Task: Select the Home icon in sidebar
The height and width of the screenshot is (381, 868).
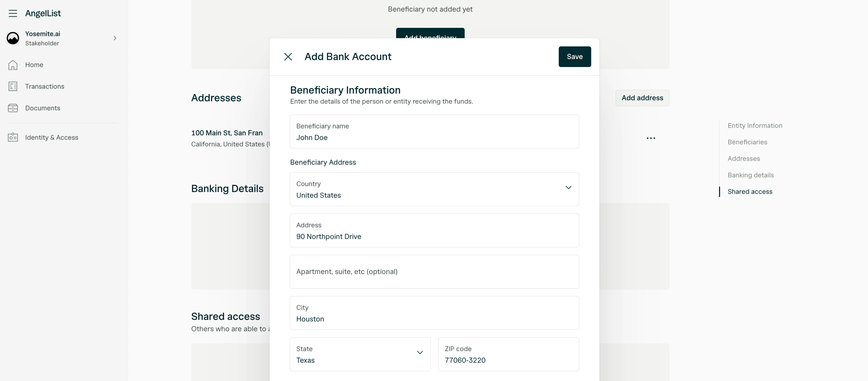Action: click(12, 65)
